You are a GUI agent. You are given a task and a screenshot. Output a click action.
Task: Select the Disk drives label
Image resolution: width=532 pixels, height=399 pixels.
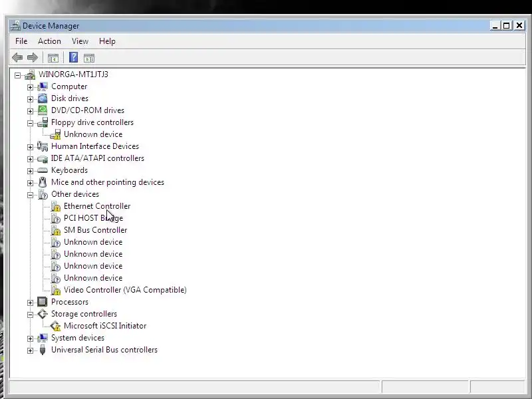point(70,98)
